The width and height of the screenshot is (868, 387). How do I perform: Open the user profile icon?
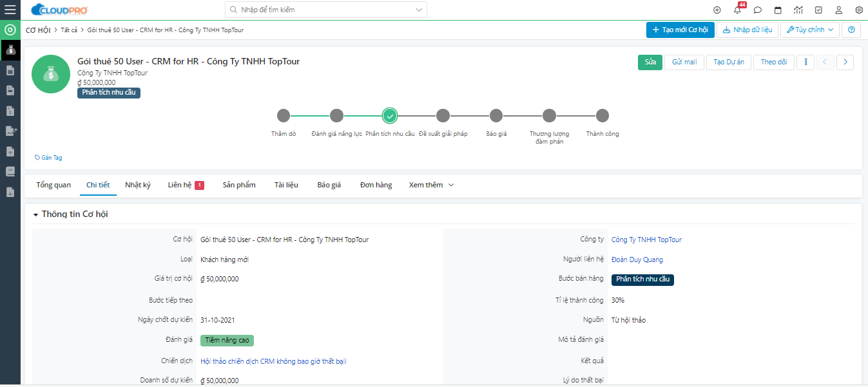click(x=838, y=10)
